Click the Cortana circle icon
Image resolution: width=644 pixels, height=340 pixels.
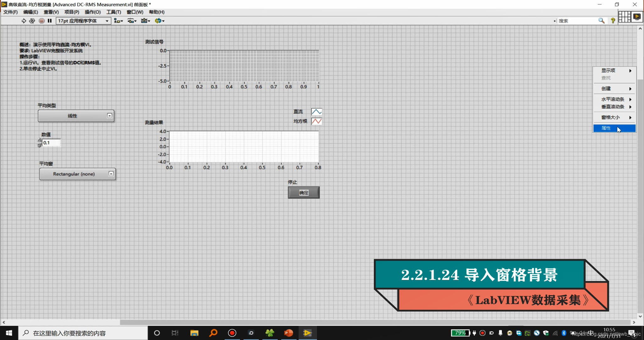click(x=157, y=333)
